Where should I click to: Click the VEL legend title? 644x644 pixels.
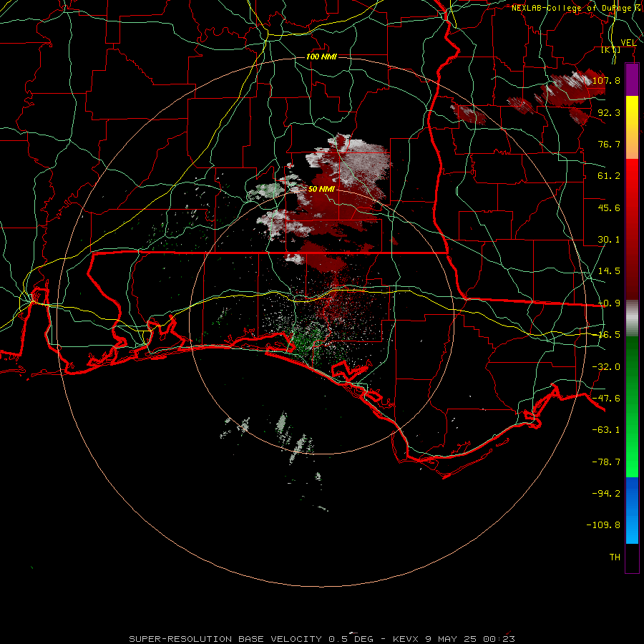tap(628, 42)
